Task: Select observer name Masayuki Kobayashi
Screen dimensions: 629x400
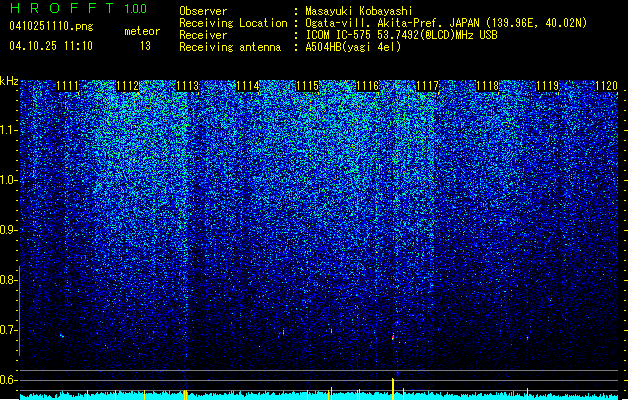Action: tap(359, 11)
